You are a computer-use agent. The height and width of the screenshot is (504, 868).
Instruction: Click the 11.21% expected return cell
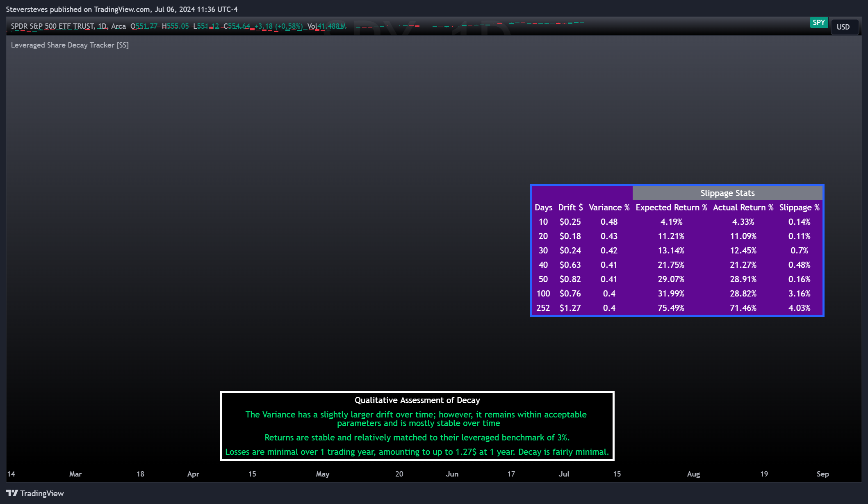point(671,236)
